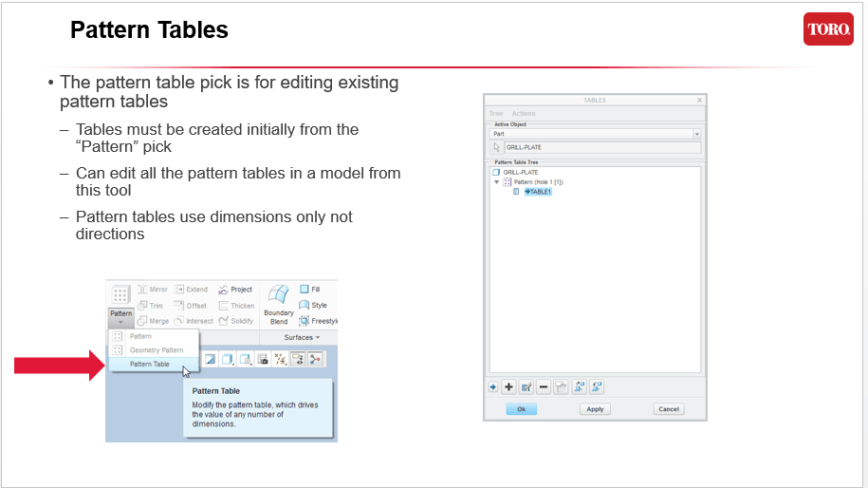Screen dimensions: 868x488
Task: Open the Pattern dropdown button
Action: click(120, 317)
